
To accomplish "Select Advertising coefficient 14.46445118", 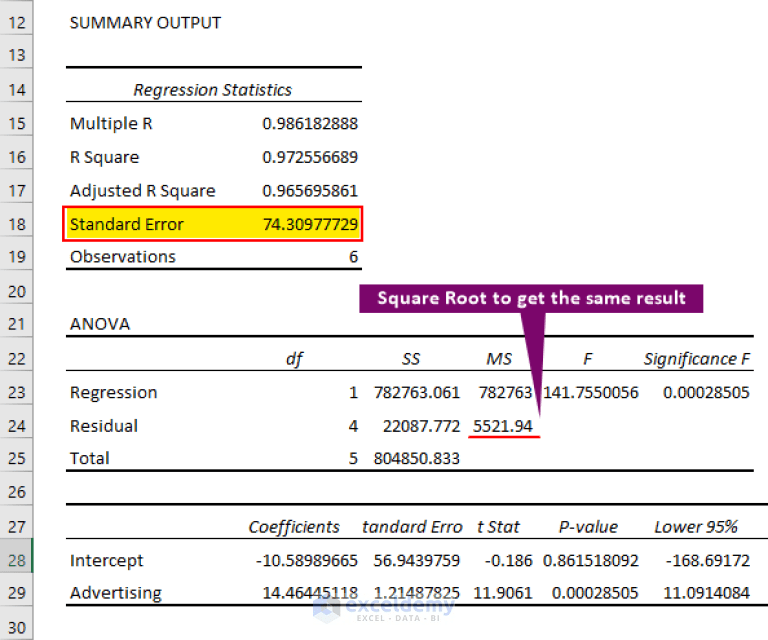I will [x=310, y=593].
